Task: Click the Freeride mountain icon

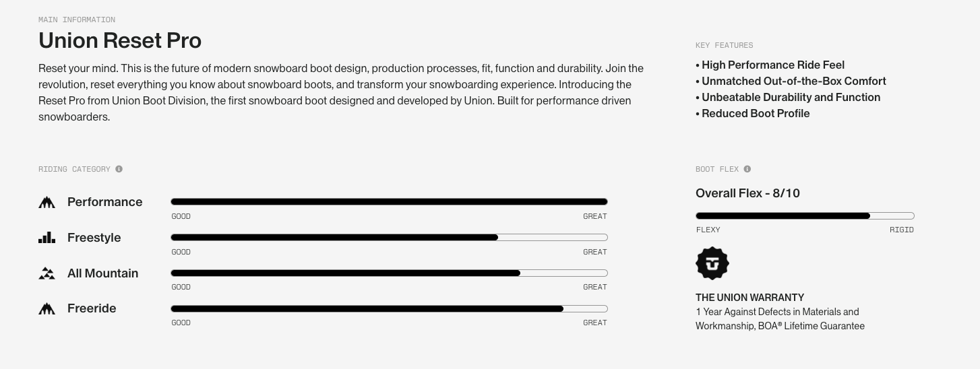Action: pyautogui.click(x=47, y=308)
